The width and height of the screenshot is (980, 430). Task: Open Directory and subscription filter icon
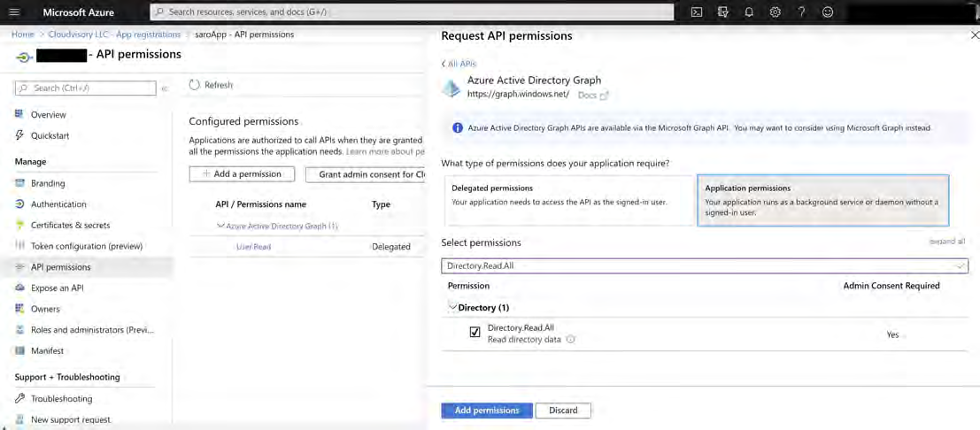(x=723, y=12)
